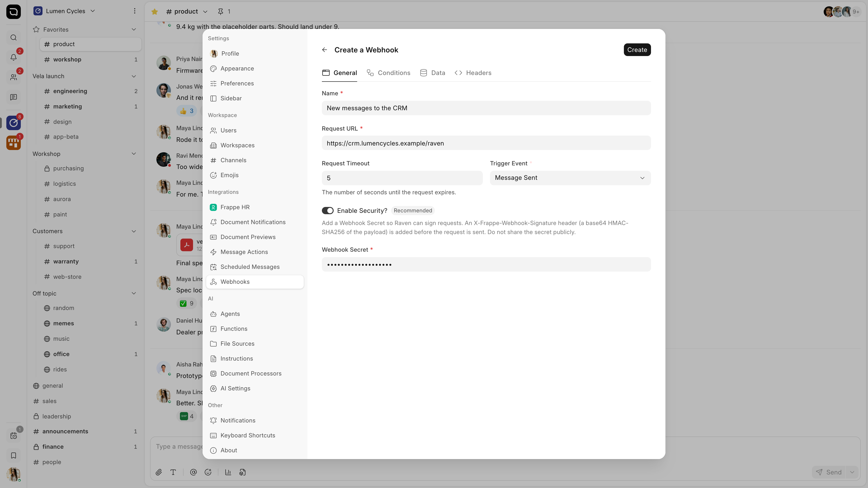Screen dimensions: 868x488
Task: Open the Raven home logo icon
Action: (x=14, y=12)
